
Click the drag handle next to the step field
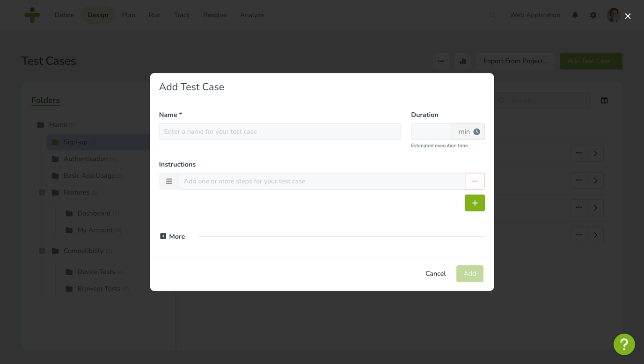pos(169,181)
